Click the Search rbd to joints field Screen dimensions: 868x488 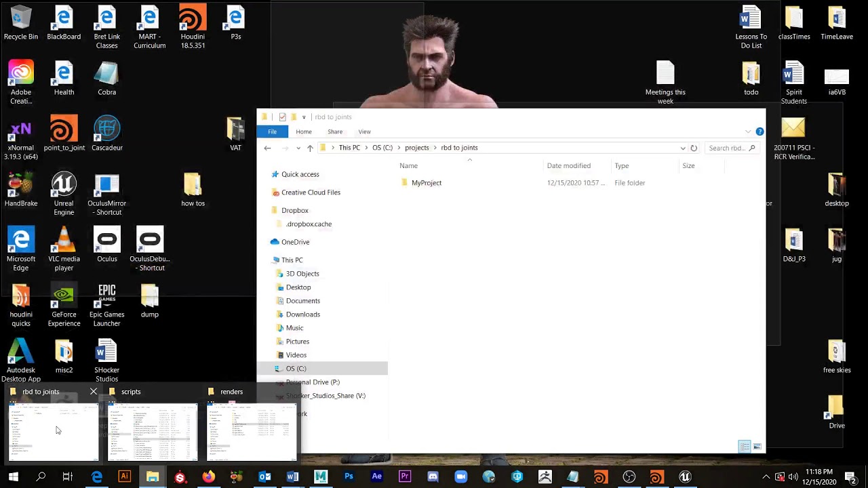click(731, 148)
